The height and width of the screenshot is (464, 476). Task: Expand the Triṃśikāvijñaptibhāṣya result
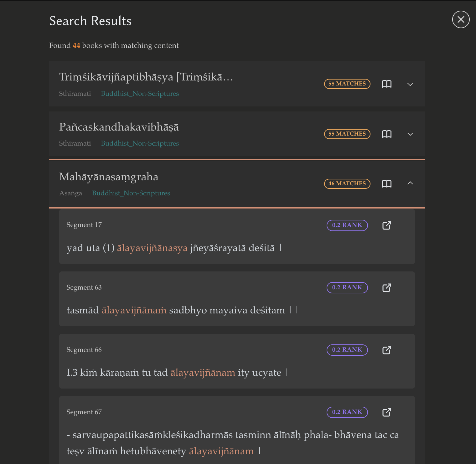[410, 84]
